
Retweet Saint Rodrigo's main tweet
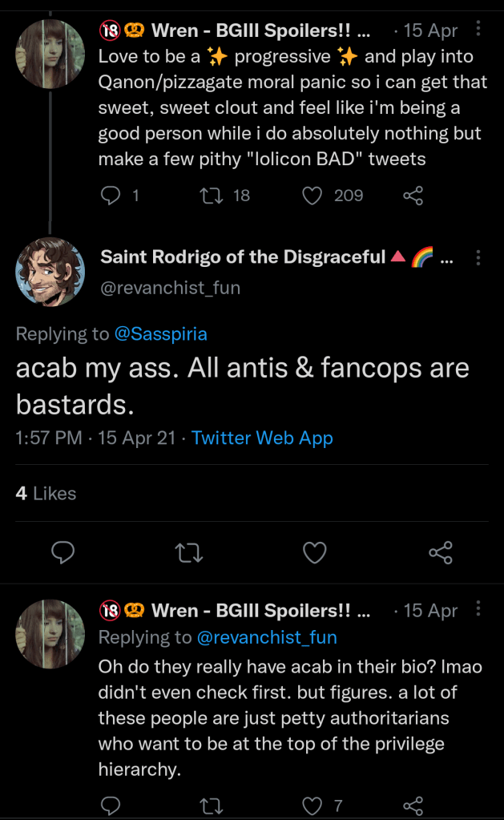click(x=189, y=552)
